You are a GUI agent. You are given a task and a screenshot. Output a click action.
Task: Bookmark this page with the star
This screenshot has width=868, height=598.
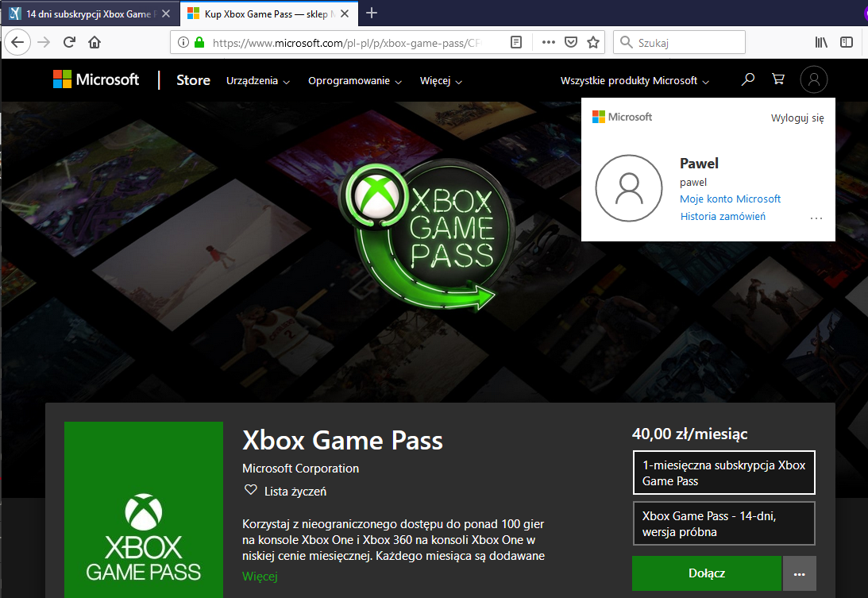point(593,42)
